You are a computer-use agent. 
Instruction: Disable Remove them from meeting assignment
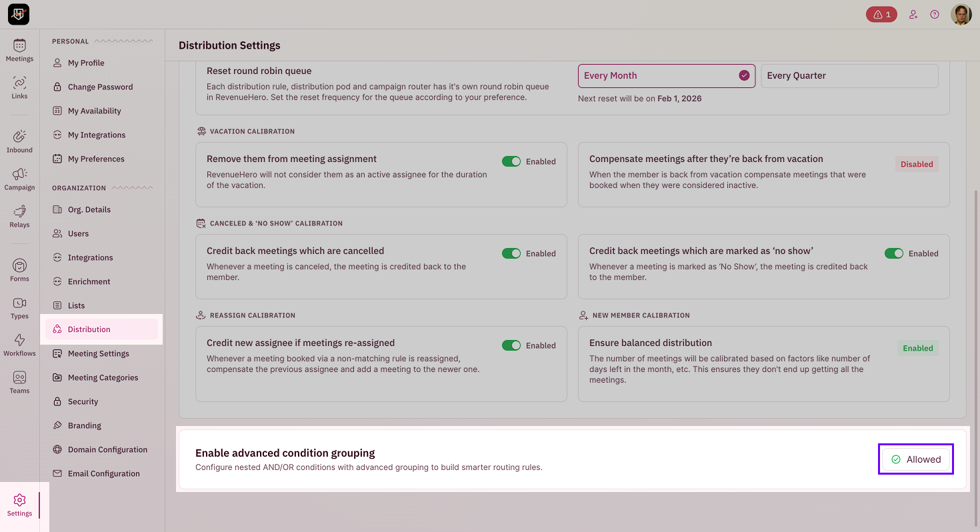click(511, 161)
